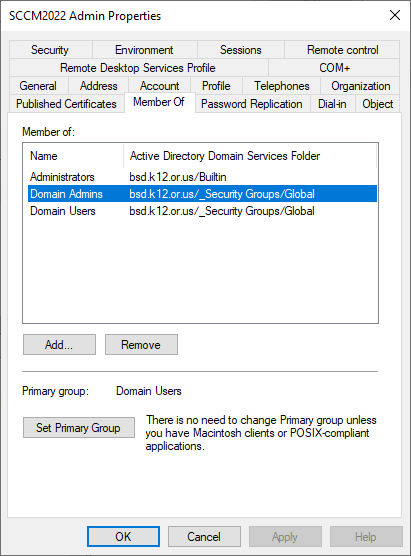Switch to the Organization tab
411x556 pixels.
pyautogui.click(x=360, y=86)
